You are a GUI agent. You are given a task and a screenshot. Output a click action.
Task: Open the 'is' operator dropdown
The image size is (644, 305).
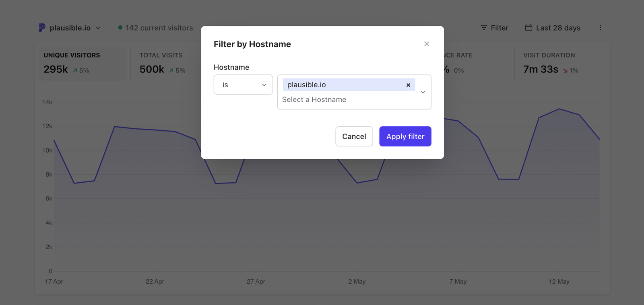(243, 84)
